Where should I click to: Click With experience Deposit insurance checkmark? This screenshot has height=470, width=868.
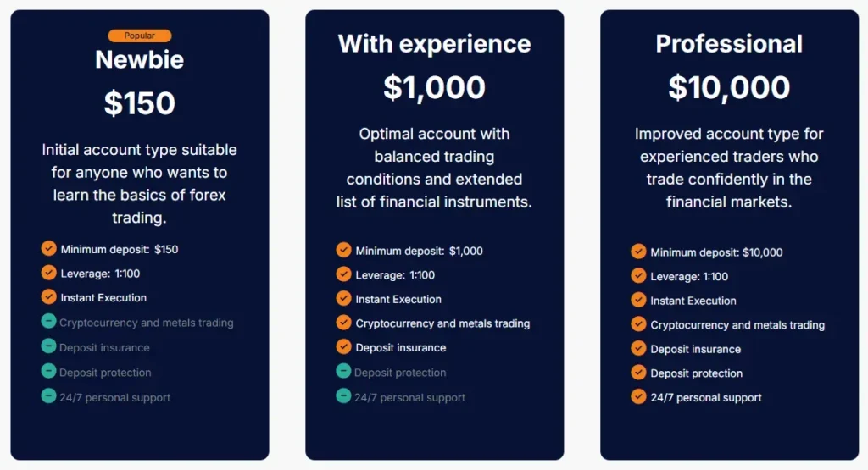click(343, 346)
